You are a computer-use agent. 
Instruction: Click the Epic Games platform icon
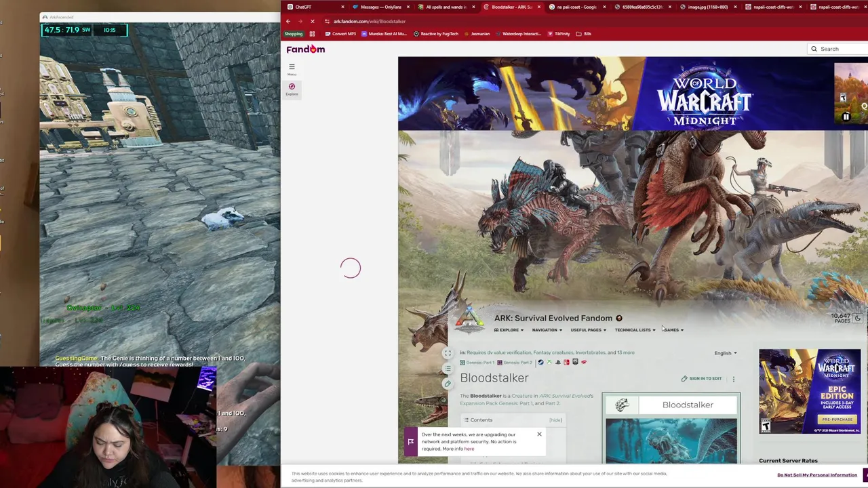[x=575, y=362]
